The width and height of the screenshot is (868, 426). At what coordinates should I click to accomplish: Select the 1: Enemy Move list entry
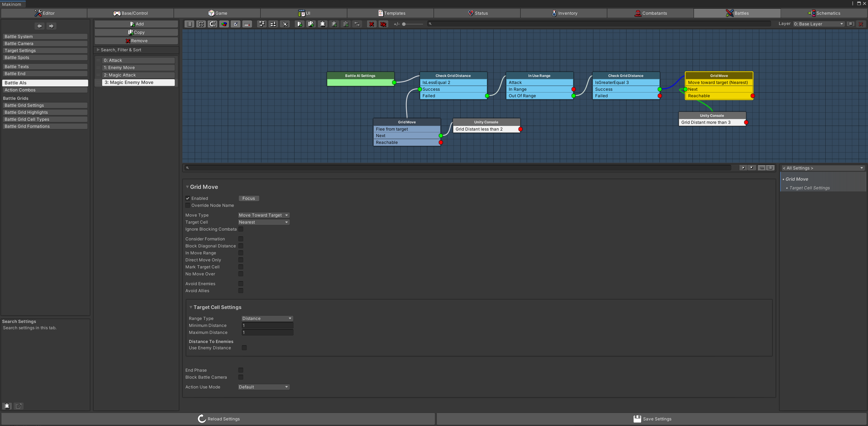click(x=138, y=68)
